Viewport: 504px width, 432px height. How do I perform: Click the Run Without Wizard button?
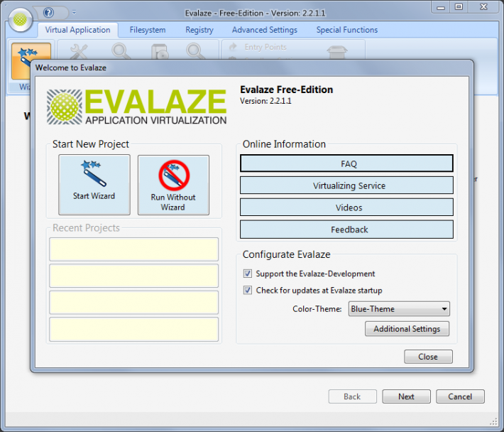point(173,185)
